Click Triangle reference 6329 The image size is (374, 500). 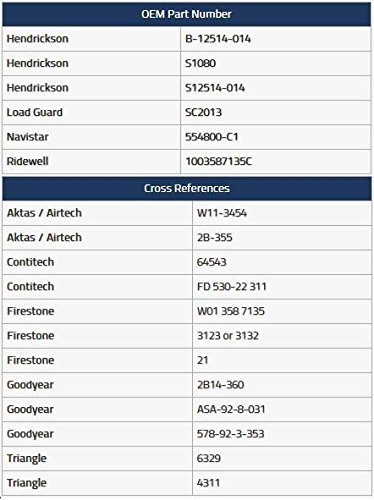point(209,458)
